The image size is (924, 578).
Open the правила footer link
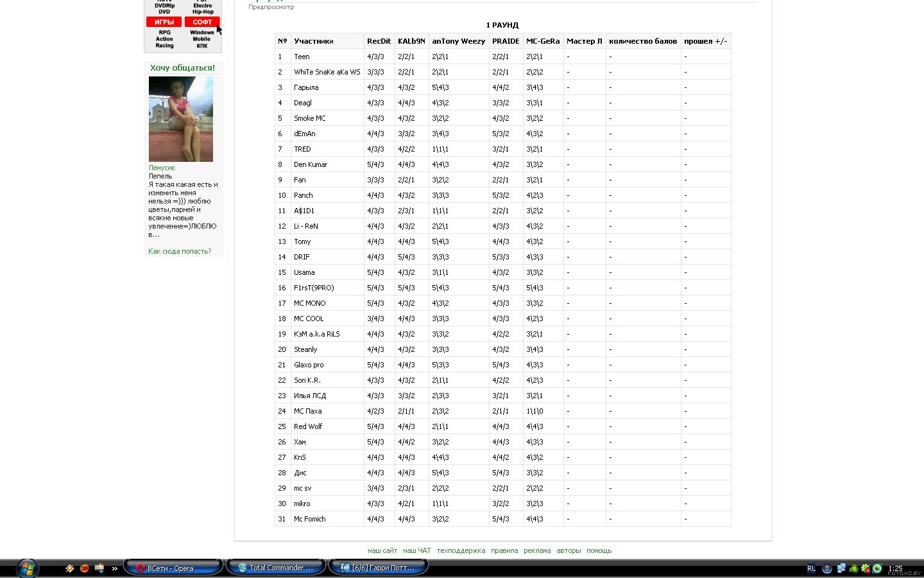point(504,550)
